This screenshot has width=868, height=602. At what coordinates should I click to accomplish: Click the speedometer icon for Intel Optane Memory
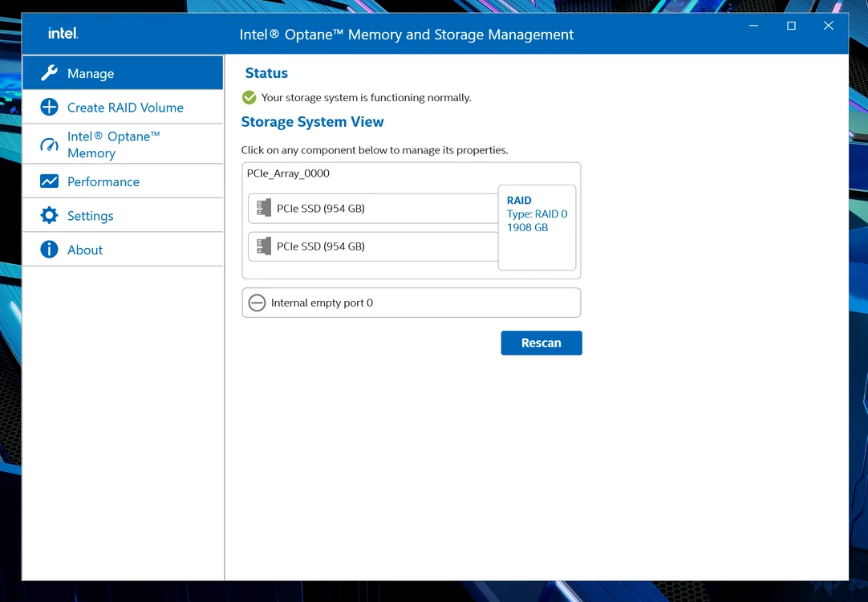point(49,144)
